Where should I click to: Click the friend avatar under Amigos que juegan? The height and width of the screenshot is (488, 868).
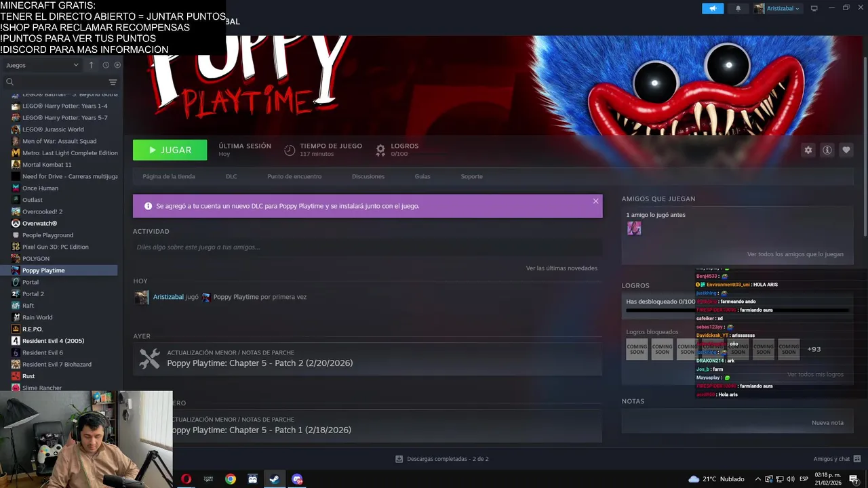(634, 228)
